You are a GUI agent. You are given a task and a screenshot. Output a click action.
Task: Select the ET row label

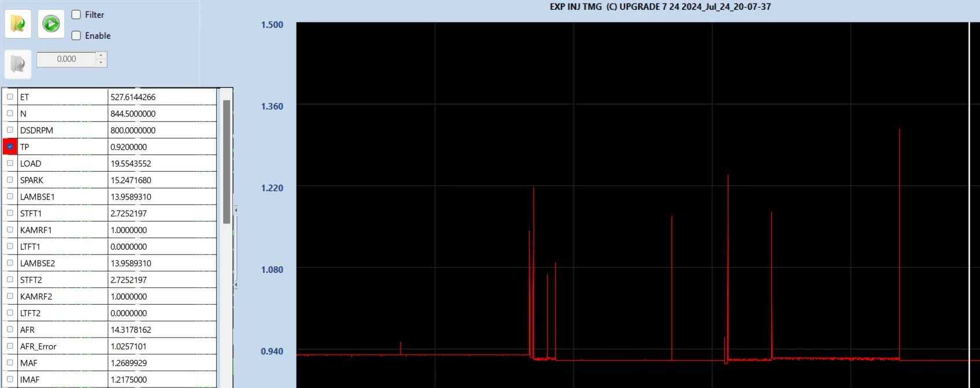[x=24, y=97]
